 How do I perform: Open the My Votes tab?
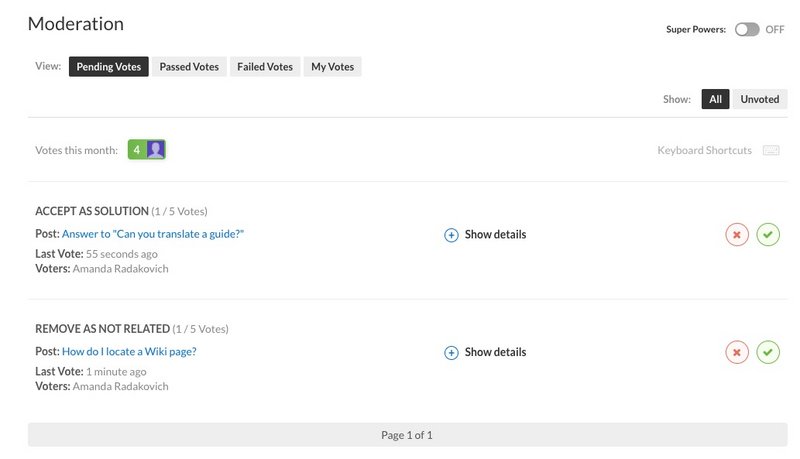[x=332, y=67]
